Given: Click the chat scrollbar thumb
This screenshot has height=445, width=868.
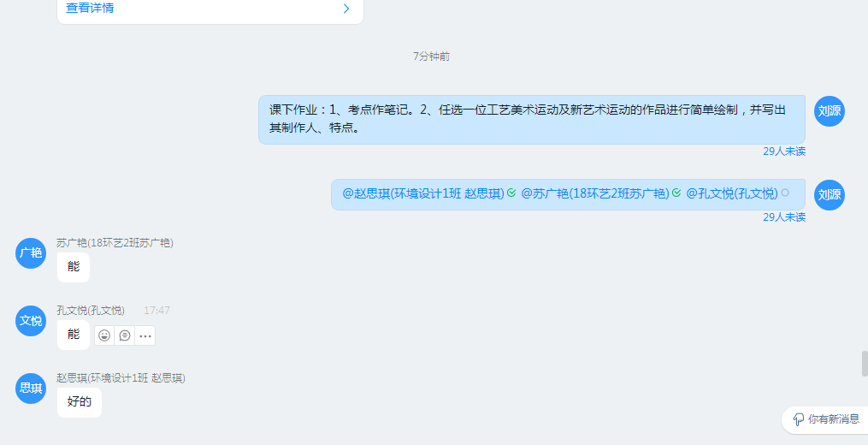Looking at the screenshot, I should [x=864, y=363].
